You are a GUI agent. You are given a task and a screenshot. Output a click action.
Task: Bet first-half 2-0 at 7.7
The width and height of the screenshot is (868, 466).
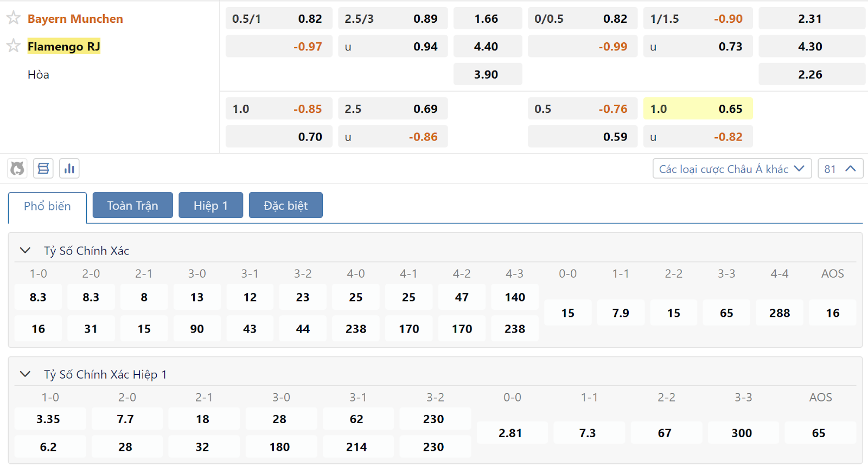127,419
